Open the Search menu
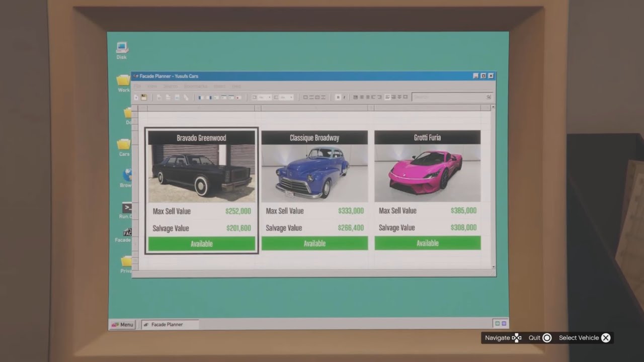Screen dimensions: 644x362 point(170,86)
